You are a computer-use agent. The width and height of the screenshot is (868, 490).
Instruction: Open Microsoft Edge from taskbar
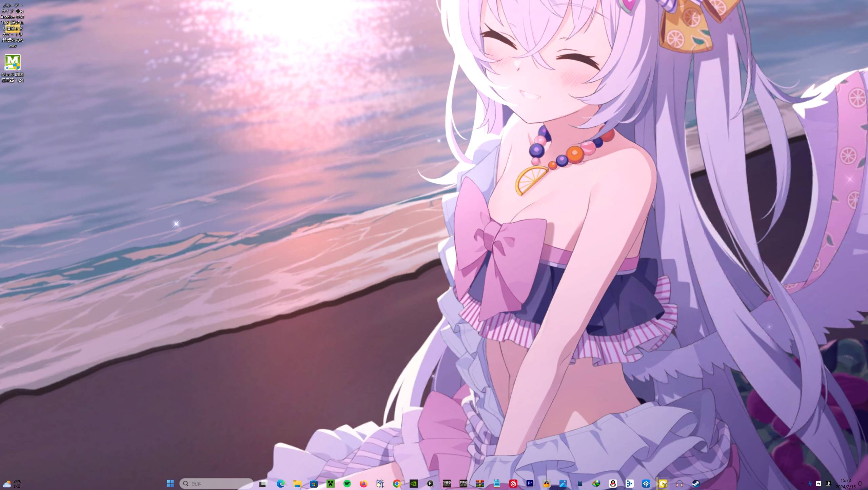pyautogui.click(x=280, y=484)
